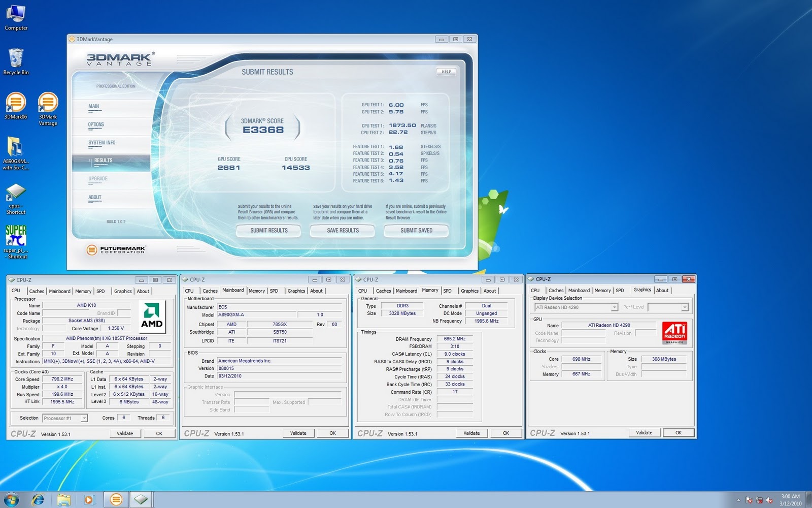
Task: Click OK in the CPU-Z Mainboard window
Action: click(332, 433)
